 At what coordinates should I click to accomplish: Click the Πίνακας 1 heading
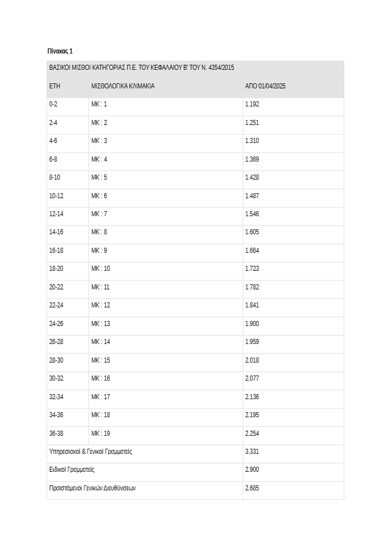(x=60, y=51)
